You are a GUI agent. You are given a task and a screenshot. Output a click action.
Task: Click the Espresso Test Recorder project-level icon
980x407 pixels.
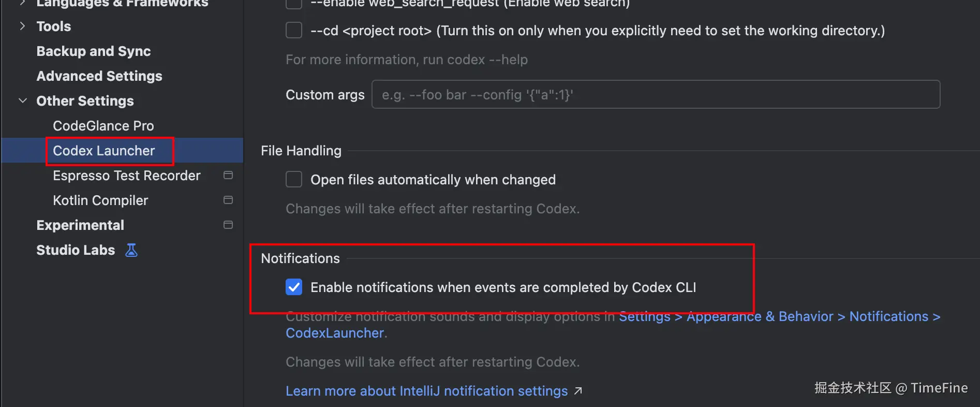point(228,175)
